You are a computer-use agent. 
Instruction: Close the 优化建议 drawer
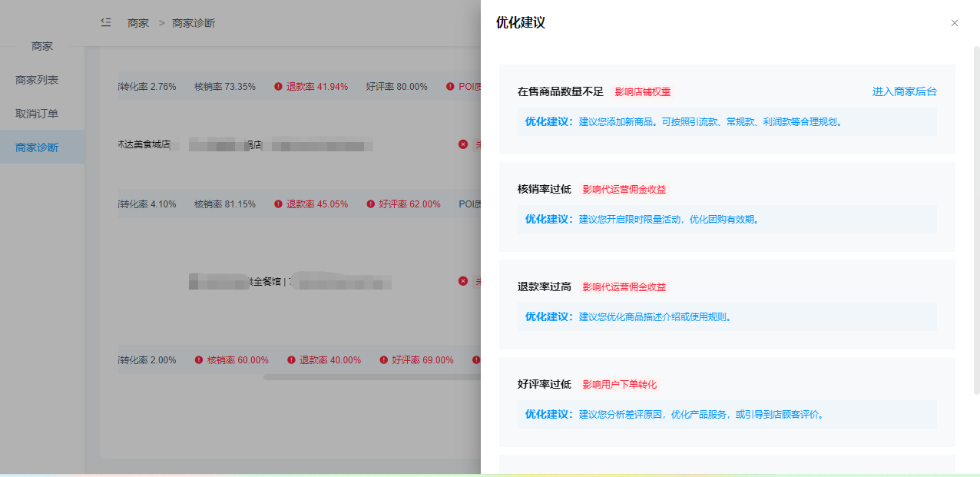[x=955, y=23]
